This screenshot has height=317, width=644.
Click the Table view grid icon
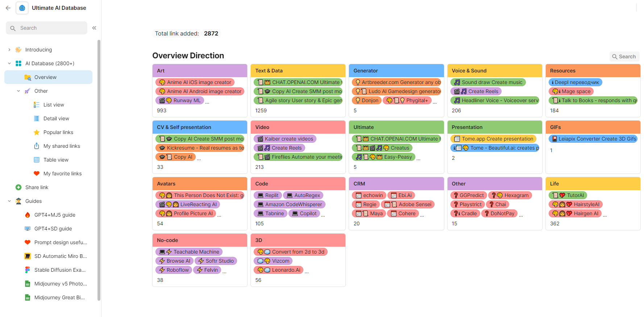coord(37,160)
